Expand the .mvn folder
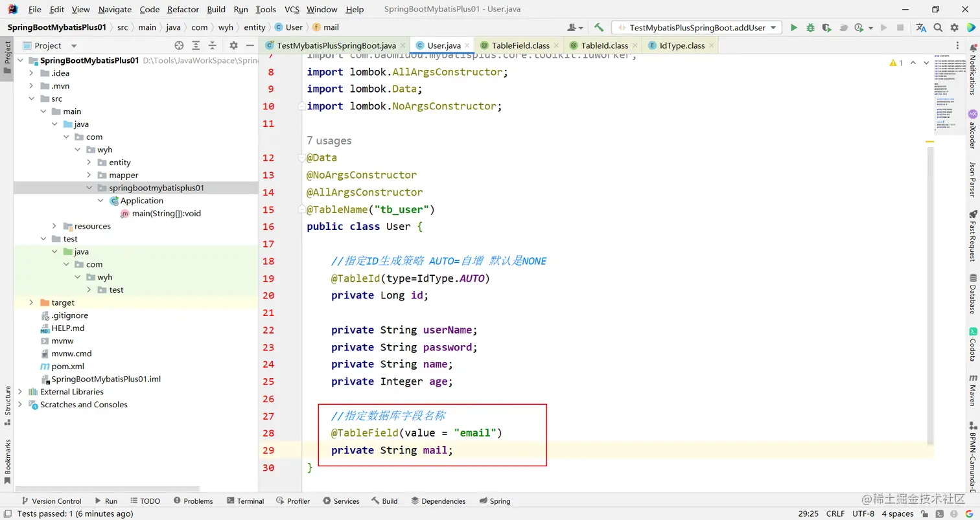The width and height of the screenshot is (980, 520). click(x=31, y=86)
